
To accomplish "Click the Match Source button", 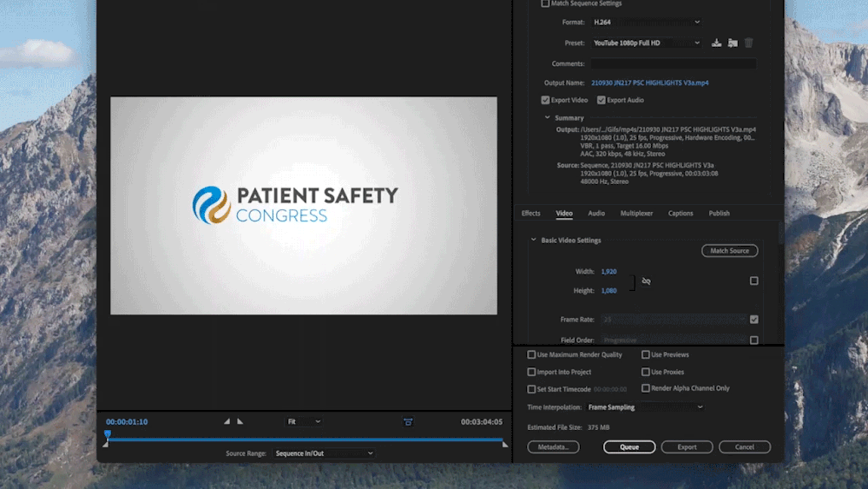I will point(730,251).
